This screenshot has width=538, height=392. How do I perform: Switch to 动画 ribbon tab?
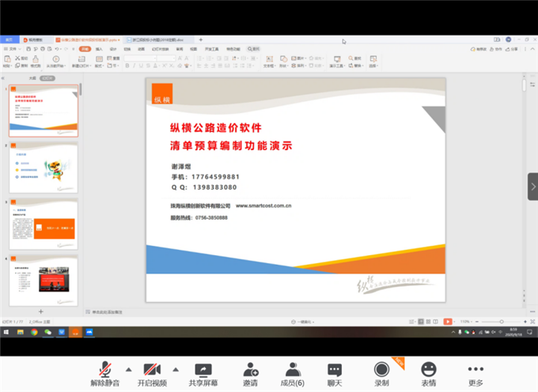coord(142,49)
